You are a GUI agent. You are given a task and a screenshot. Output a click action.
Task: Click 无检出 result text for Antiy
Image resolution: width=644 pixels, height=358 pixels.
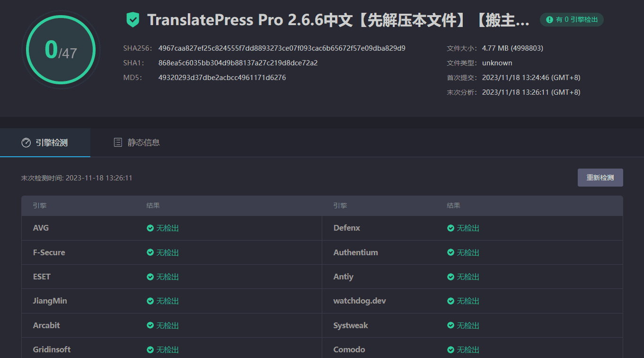[468, 277]
